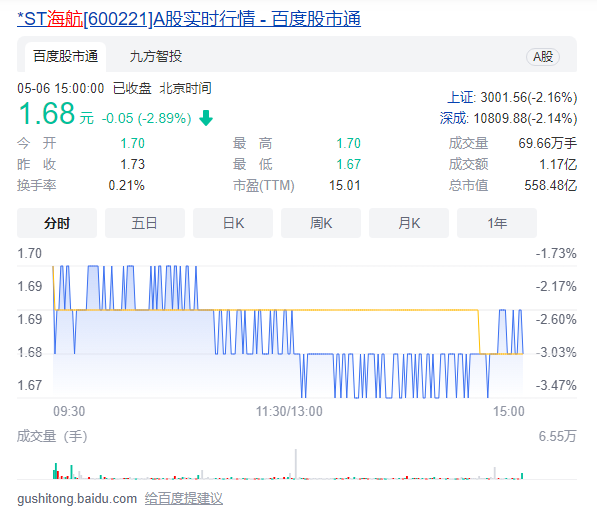Image resolution: width=597 pixels, height=514 pixels.
Task: Select the 分时 chart tab
Action: pos(57,223)
